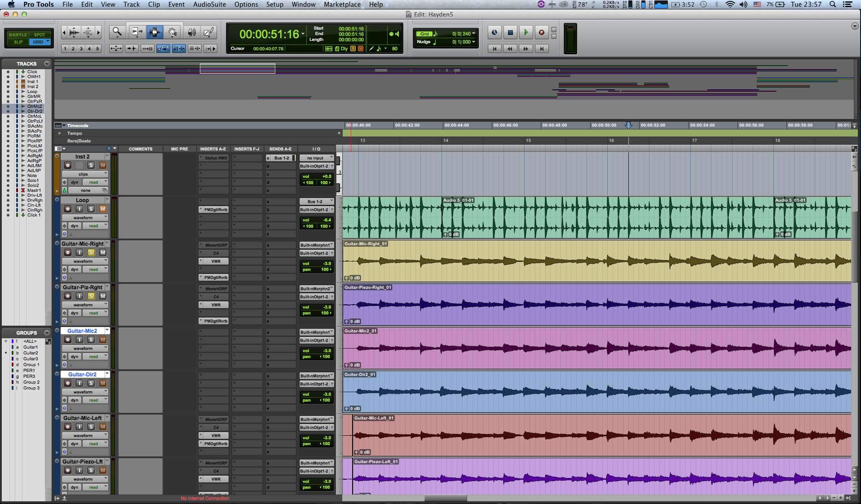Select the Zoomer magnifying glass tool
Screen dimensions: 861x504
(x=117, y=32)
